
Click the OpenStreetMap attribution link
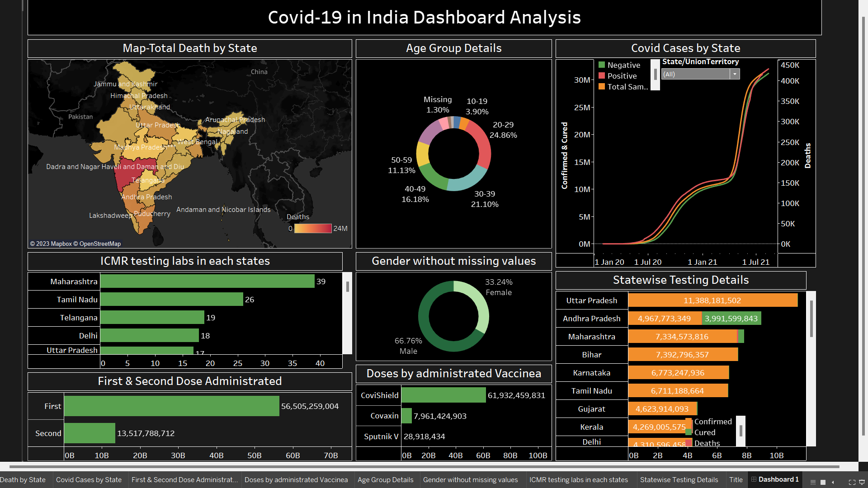click(x=100, y=244)
